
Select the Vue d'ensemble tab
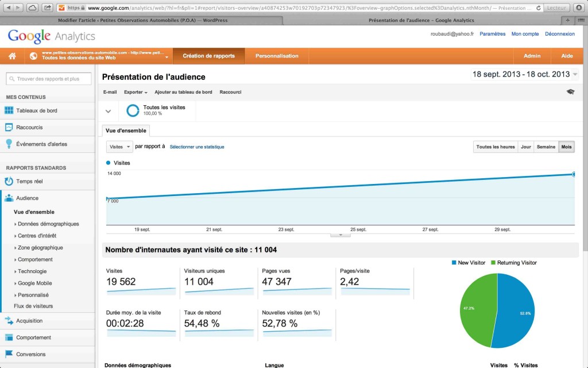tap(126, 131)
